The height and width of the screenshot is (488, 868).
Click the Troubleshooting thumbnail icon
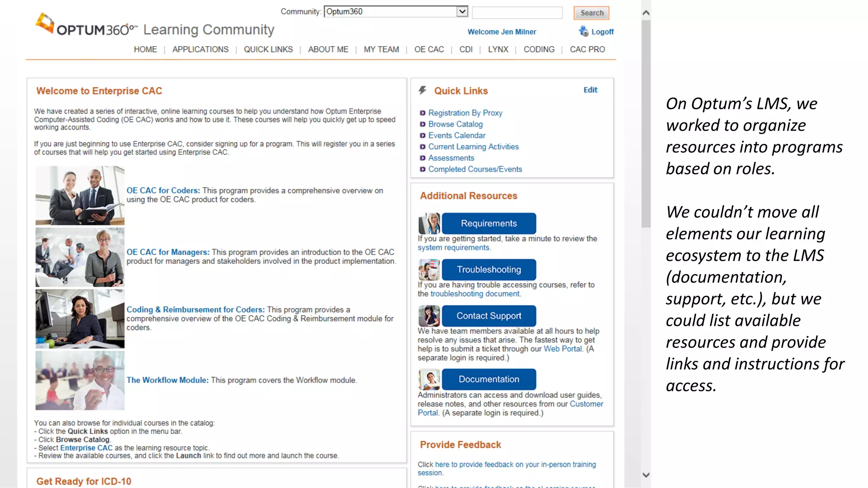(x=429, y=269)
